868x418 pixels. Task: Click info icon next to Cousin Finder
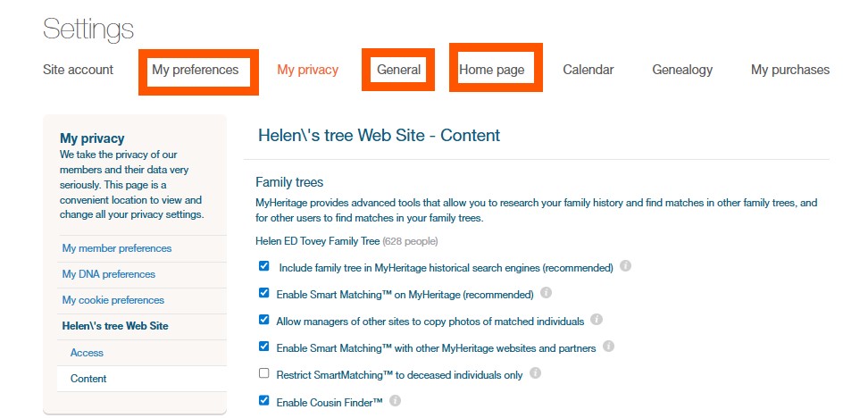[x=396, y=400]
